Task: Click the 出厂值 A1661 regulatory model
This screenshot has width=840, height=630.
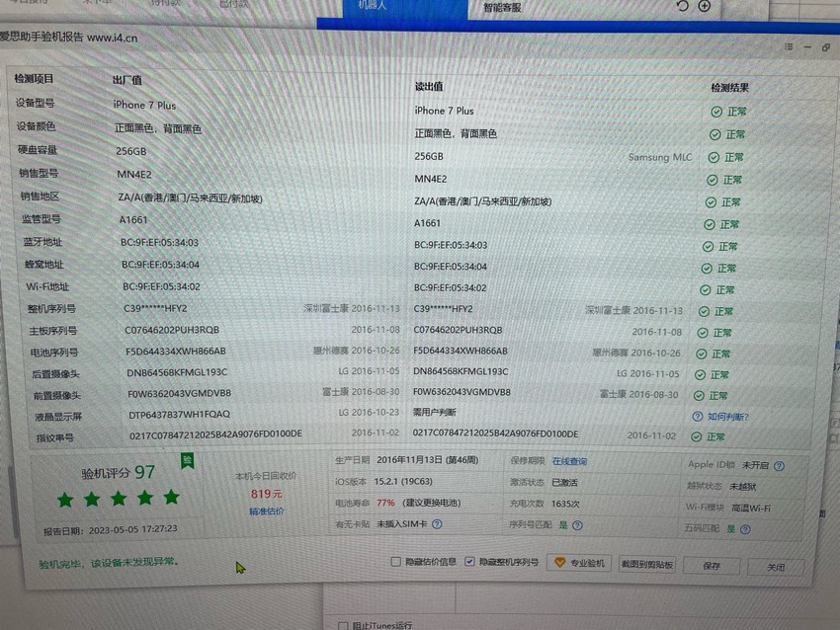Action: click(x=133, y=220)
